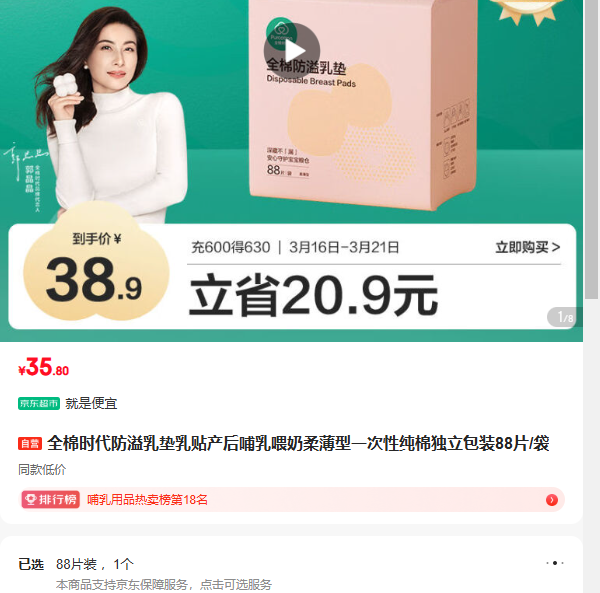The image size is (600, 593).
Task: Tap 立即购买 link in promo banner
Action: tap(528, 247)
